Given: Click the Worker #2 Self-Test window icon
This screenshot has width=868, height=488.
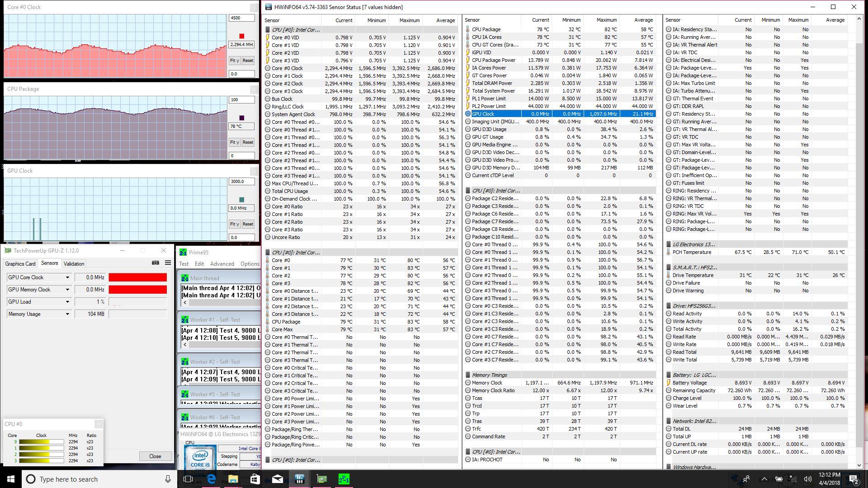Looking at the screenshot, I should coord(185,361).
